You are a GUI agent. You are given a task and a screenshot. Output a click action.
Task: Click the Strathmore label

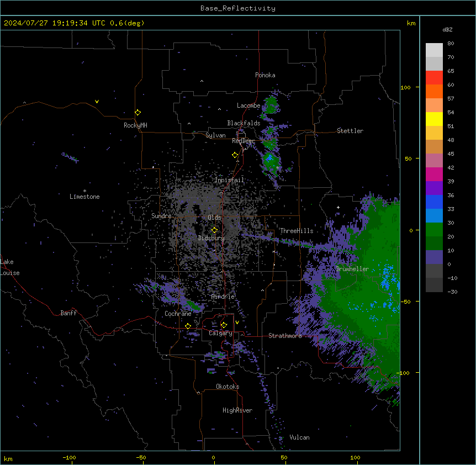click(x=285, y=336)
